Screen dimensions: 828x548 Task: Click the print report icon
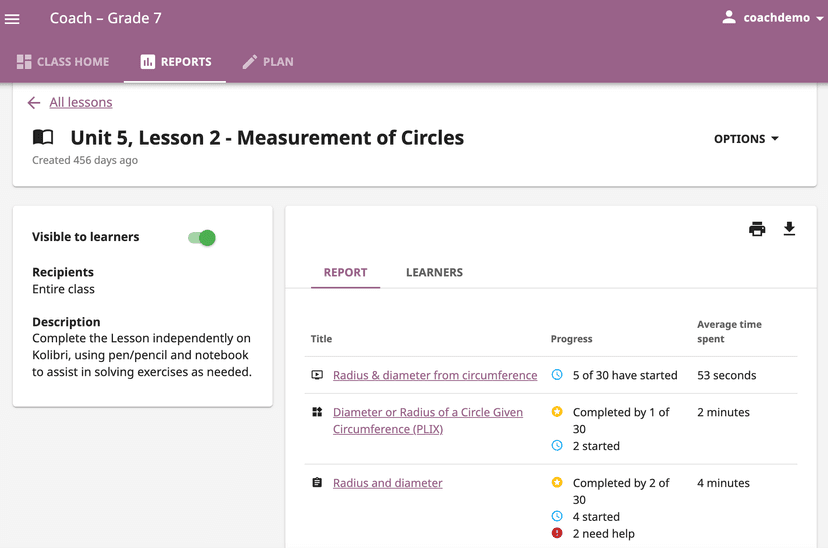click(757, 229)
